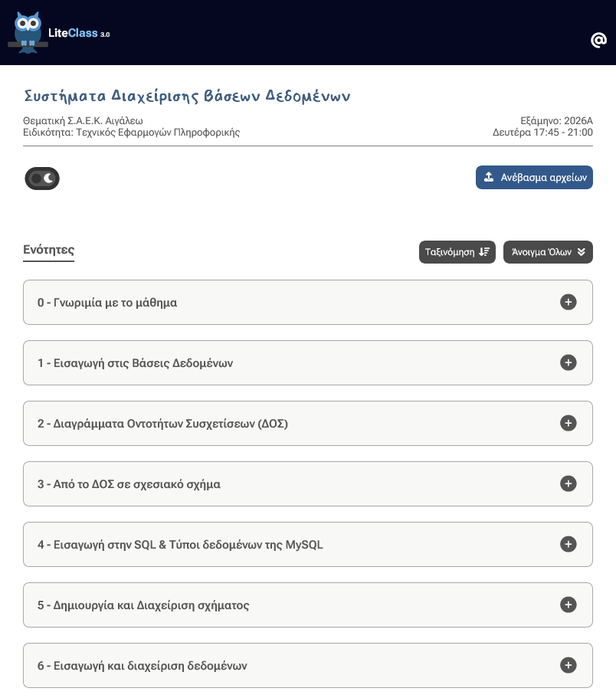The height and width of the screenshot is (698, 616).
Task: Sort sections with the Ταξινόμηση button
Action: 457,252
